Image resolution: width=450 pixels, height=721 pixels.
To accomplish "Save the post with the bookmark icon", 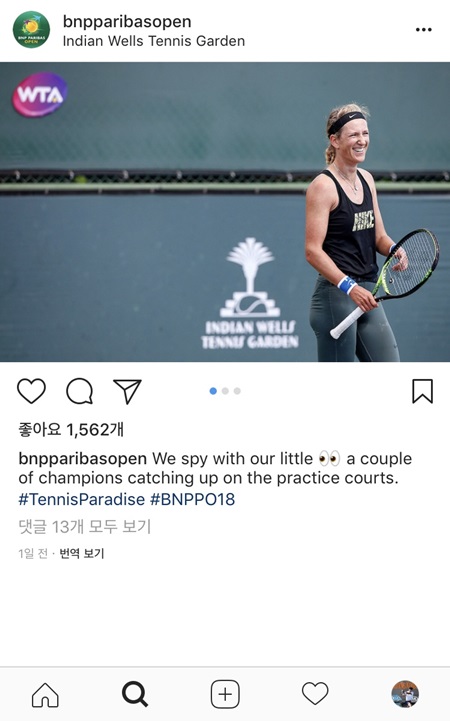I will click(x=422, y=391).
